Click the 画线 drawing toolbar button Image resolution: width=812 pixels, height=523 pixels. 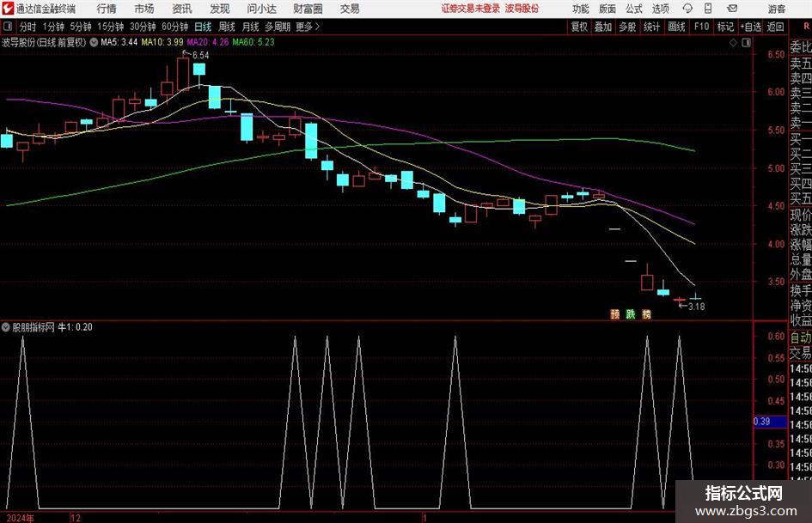[676, 27]
